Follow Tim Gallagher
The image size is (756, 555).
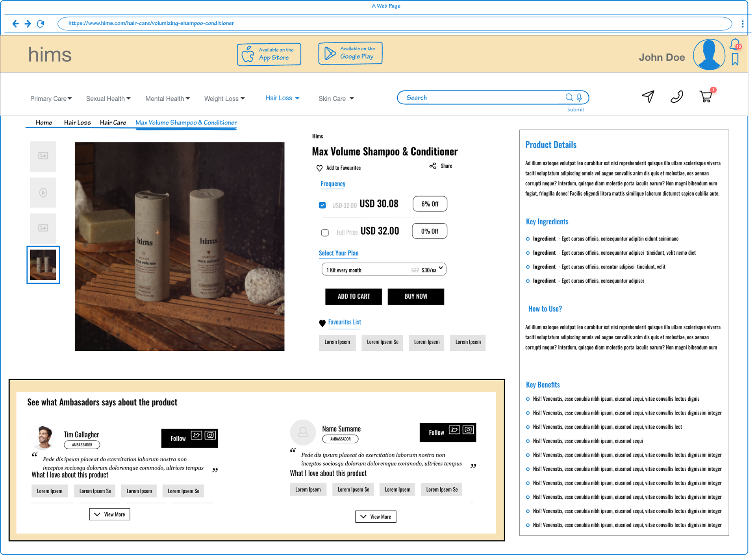tap(178, 438)
